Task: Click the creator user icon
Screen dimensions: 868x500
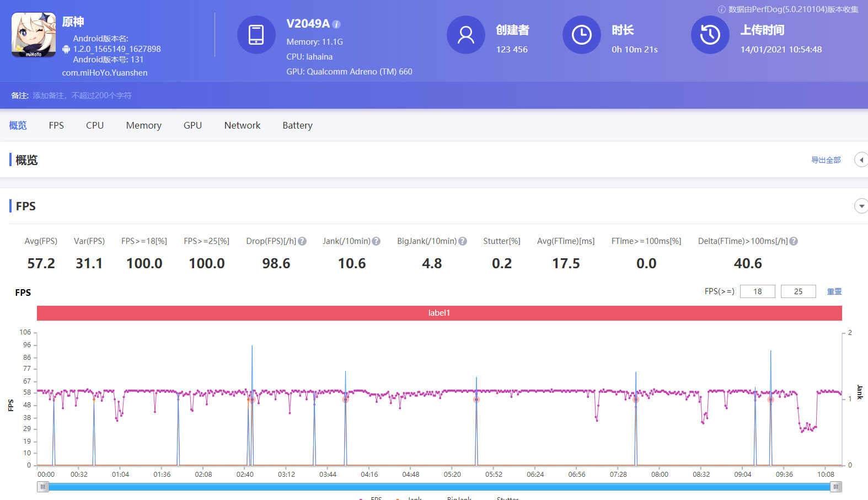Action: point(466,35)
